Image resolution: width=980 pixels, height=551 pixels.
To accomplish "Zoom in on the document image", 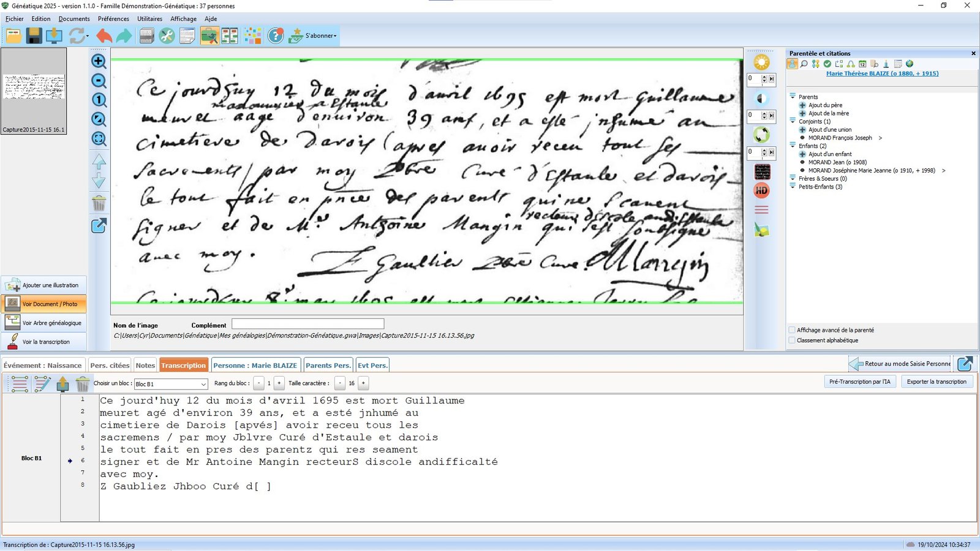I will [x=99, y=61].
